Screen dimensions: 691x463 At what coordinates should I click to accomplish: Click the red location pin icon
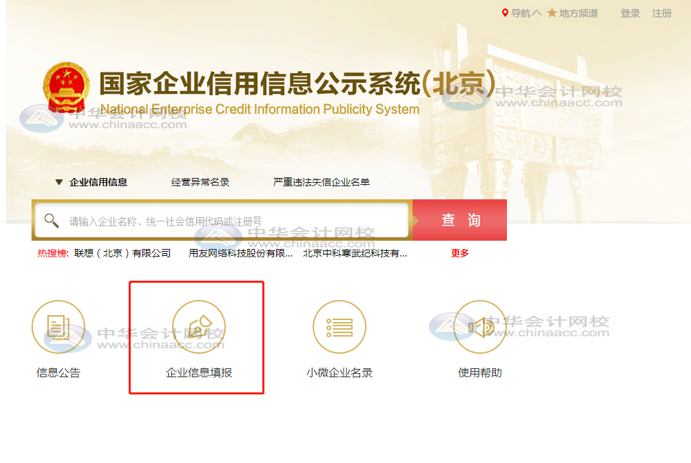(505, 13)
